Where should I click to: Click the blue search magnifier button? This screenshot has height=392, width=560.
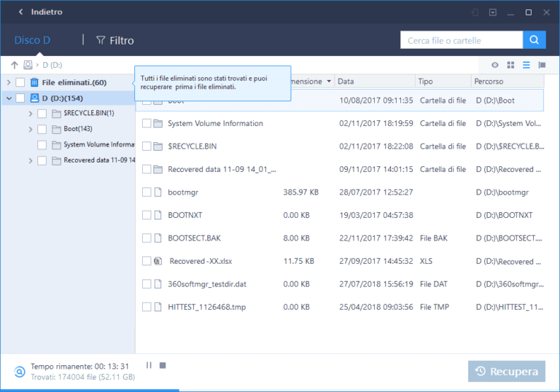[535, 40]
